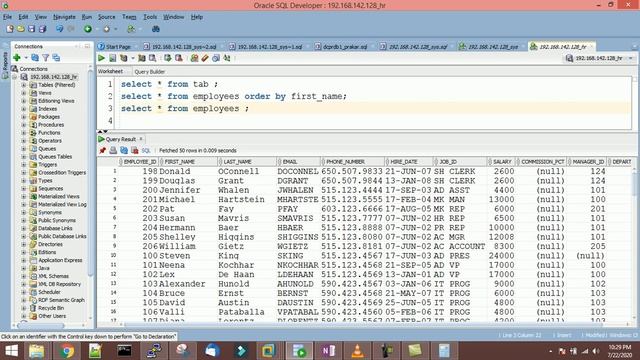The image size is (640, 360).
Task: Expand the Synonyms tree node
Action: tap(24, 212)
